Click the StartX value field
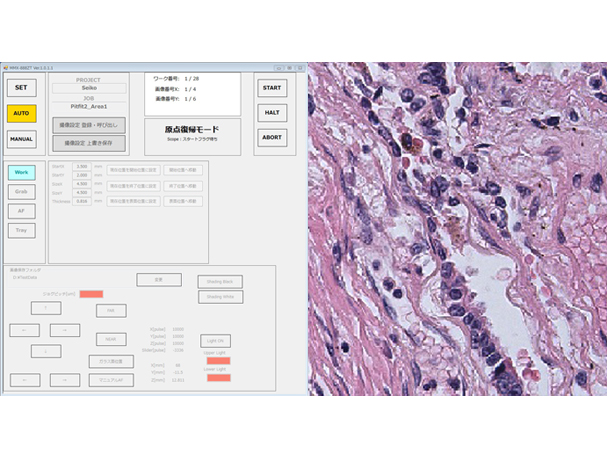Image resolution: width=607 pixels, height=457 pixels. [x=82, y=166]
